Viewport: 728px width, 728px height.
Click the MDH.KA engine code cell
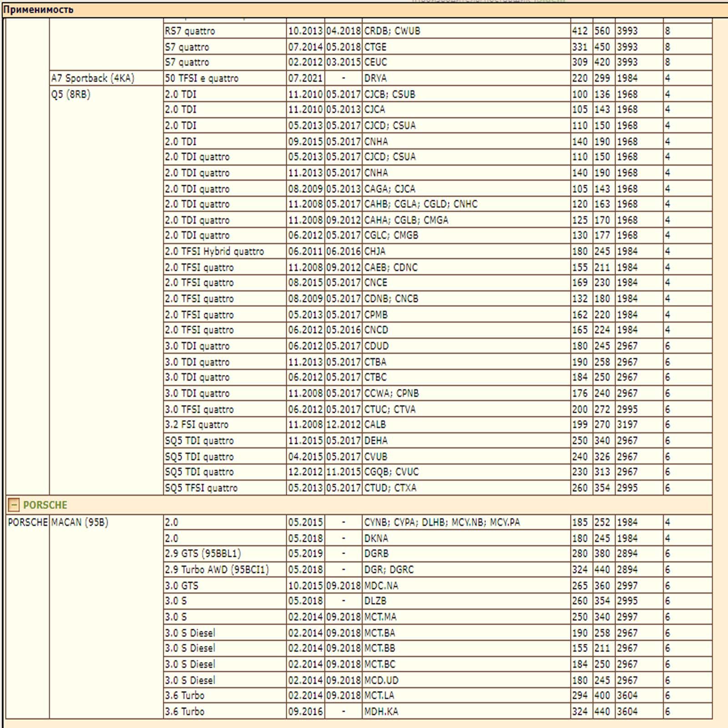point(381,711)
